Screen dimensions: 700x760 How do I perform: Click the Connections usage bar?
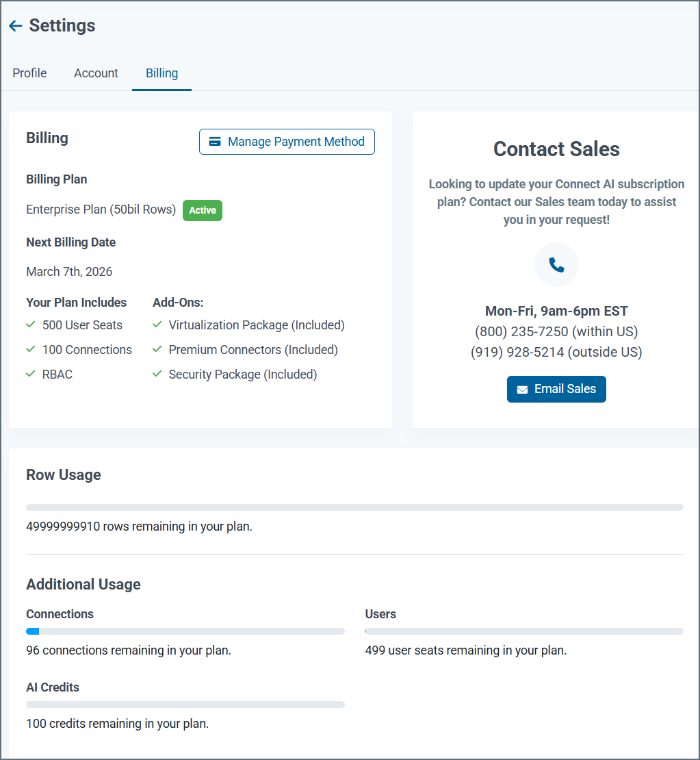coord(185,631)
